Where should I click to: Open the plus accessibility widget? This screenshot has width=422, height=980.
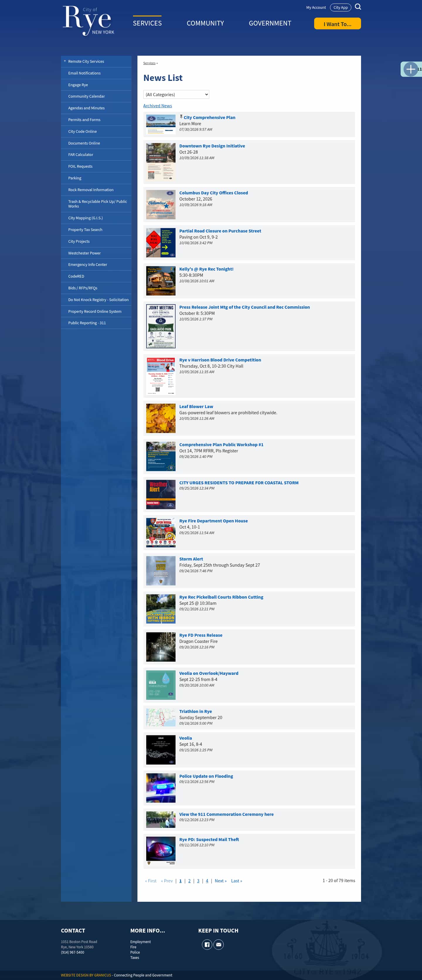[x=411, y=69]
